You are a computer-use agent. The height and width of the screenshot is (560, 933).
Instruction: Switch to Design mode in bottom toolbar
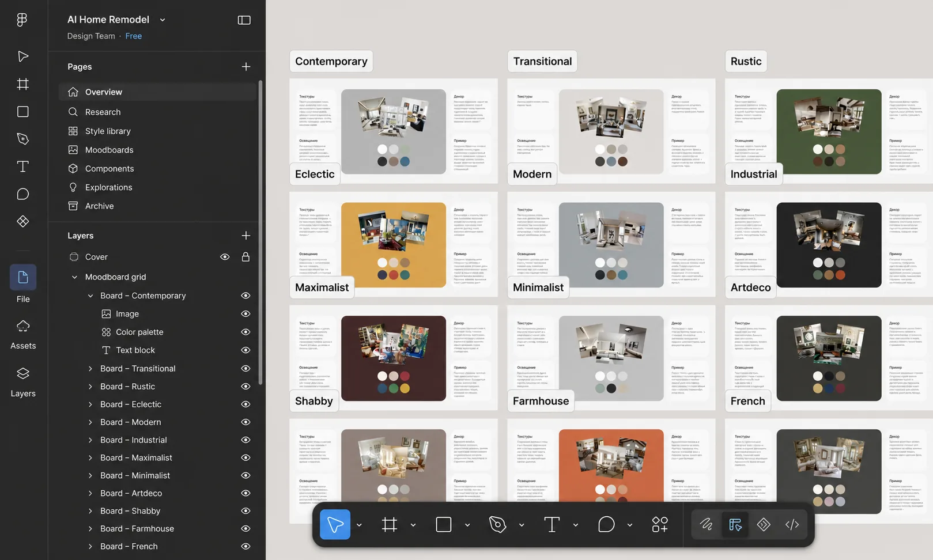[x=735, y=524]
